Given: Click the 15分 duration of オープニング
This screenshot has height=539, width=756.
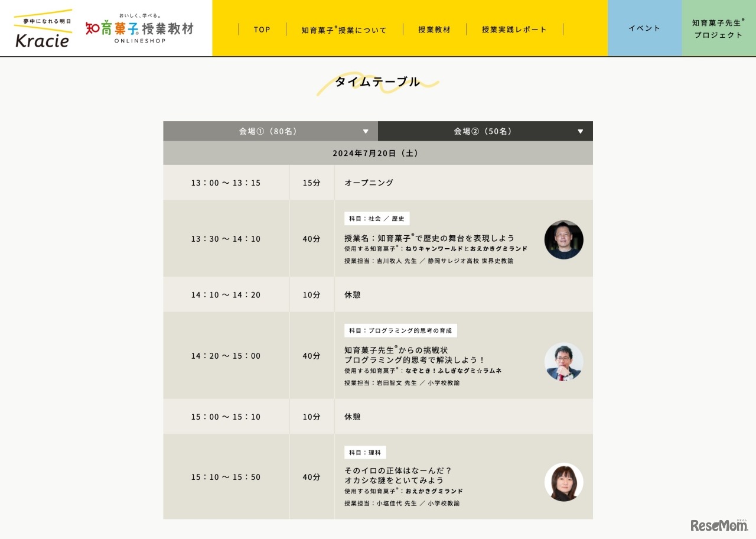Looking at the screenshot, I should click(x=312, y=183).
